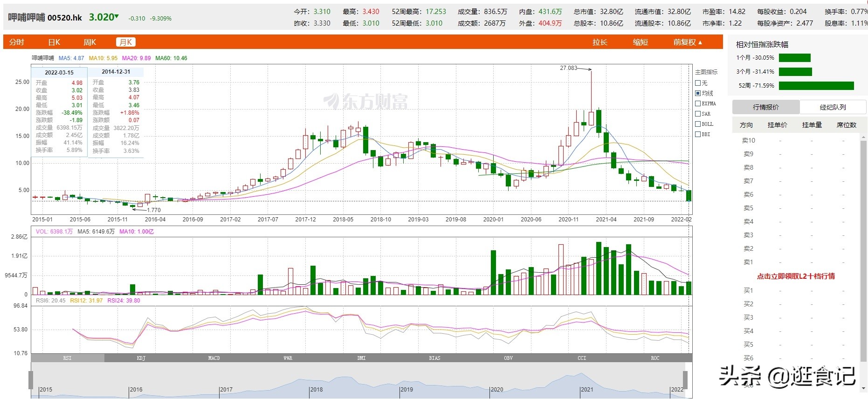Click the 缩短 shorten button

(x=641, y=42)
